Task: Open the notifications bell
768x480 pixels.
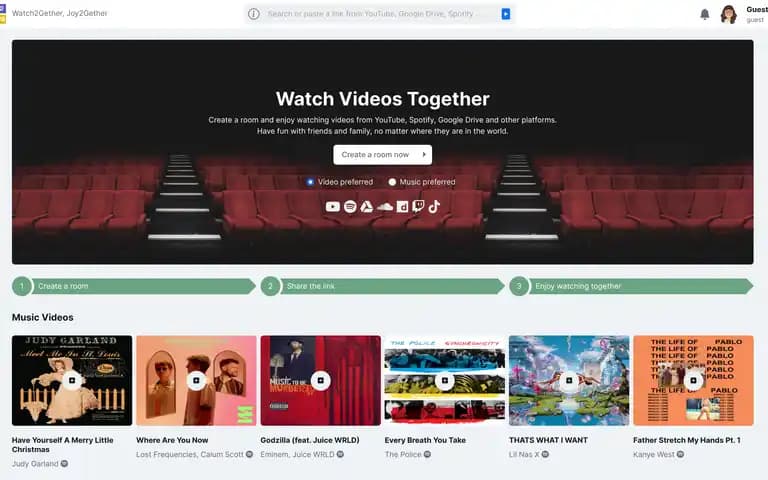Action: point(704,14)
